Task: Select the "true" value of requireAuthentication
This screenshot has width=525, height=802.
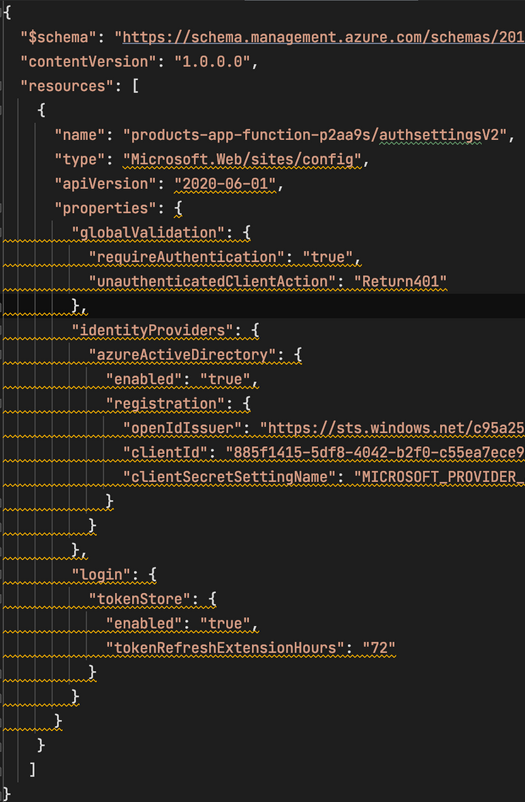Action: (x=327, y=257)
